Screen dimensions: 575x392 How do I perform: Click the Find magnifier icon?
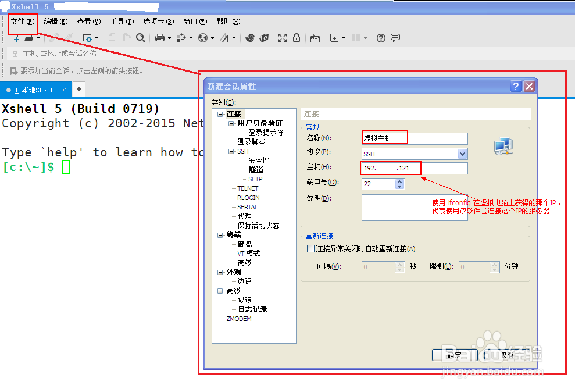tap(141, 38)
